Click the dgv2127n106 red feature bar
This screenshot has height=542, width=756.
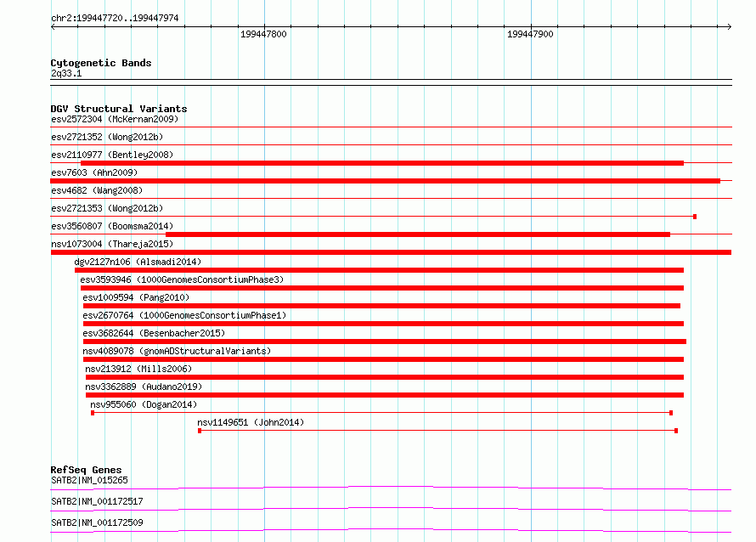click(379, 270)
